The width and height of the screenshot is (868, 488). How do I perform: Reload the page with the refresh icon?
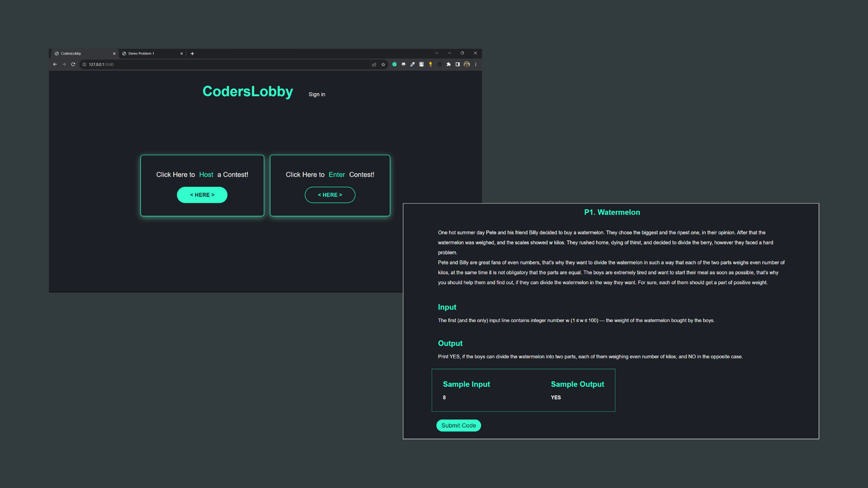click(73, 65)
